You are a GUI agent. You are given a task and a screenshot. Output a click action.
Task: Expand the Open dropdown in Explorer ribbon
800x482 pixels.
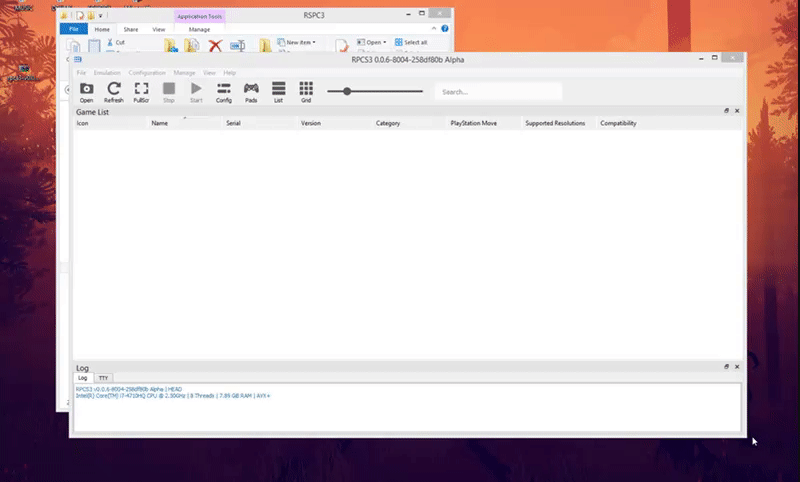371,42
